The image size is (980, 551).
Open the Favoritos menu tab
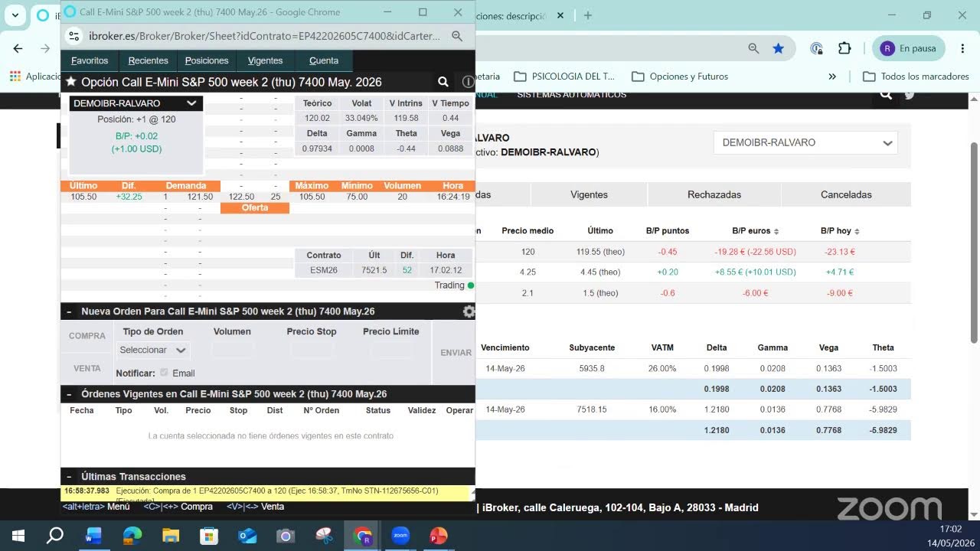90,60
